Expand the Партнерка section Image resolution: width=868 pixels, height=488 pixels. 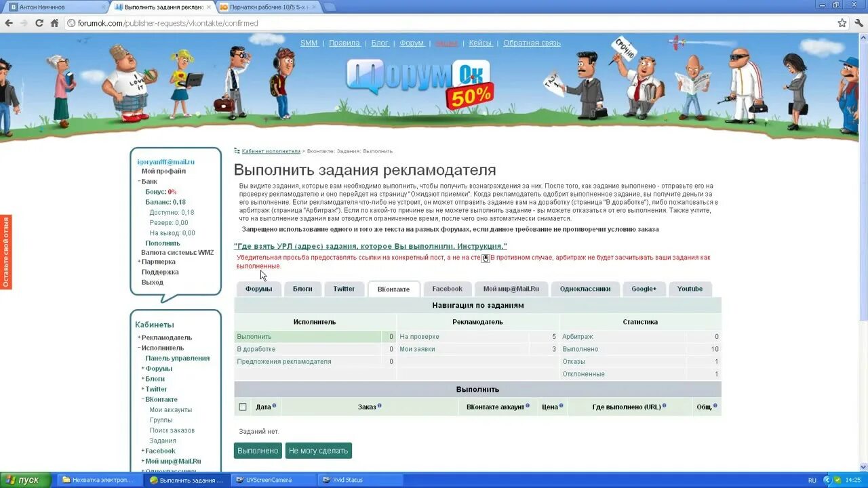tap(139, 262)
